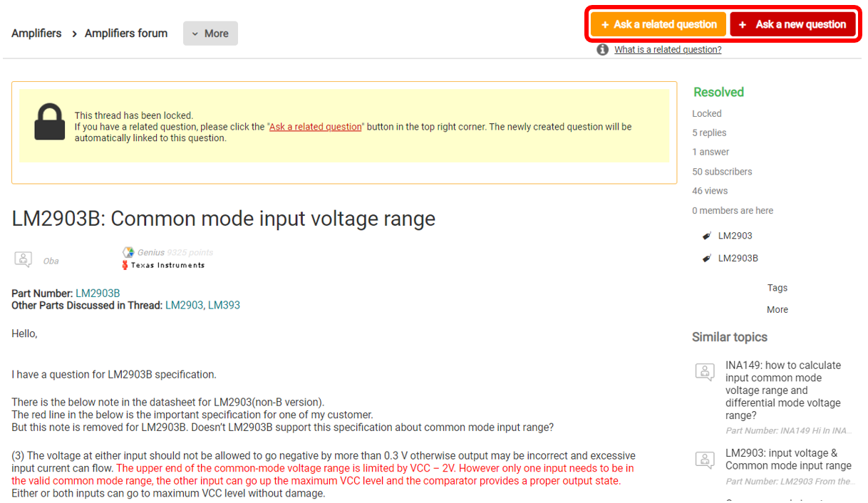Click the info icon beside related question help

pos(603,50)
